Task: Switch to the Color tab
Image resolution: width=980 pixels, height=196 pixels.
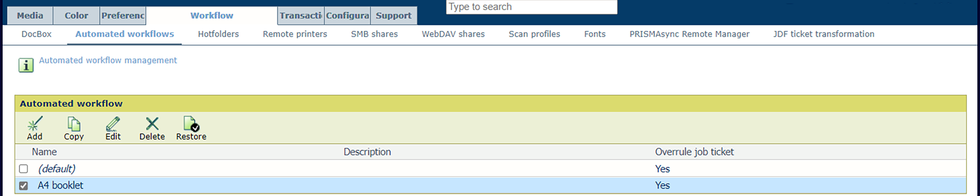Action: coord(76,16)
